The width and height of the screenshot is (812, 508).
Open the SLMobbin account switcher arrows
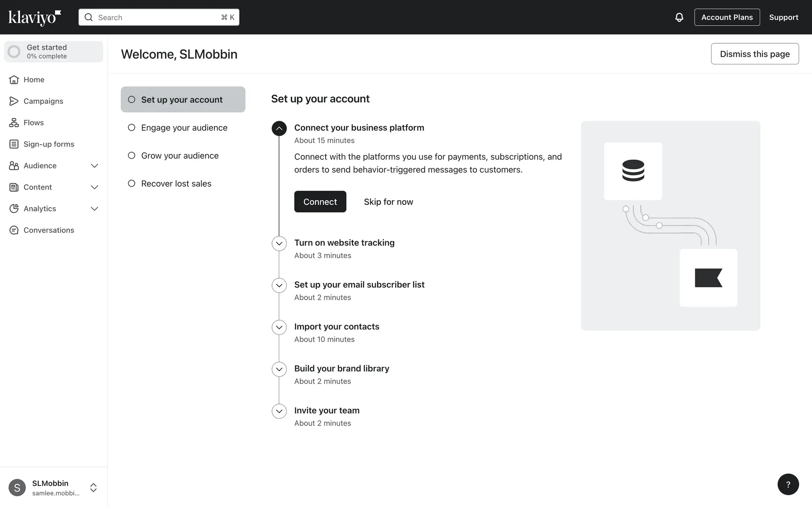point(93,488)
